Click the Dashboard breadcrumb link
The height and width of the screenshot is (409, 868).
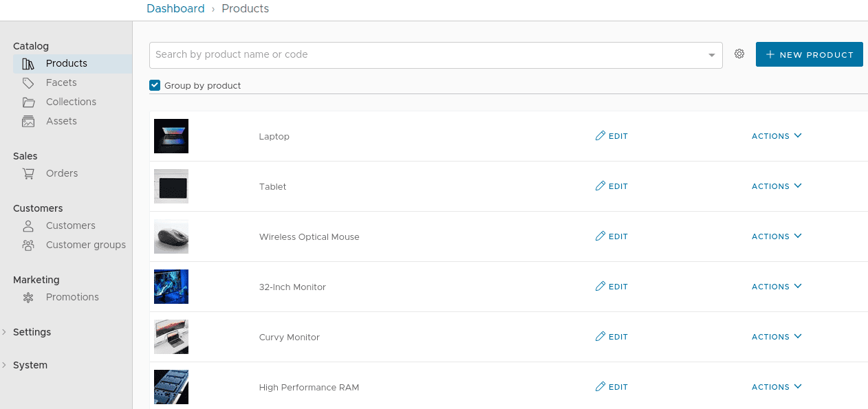(175, 9)
